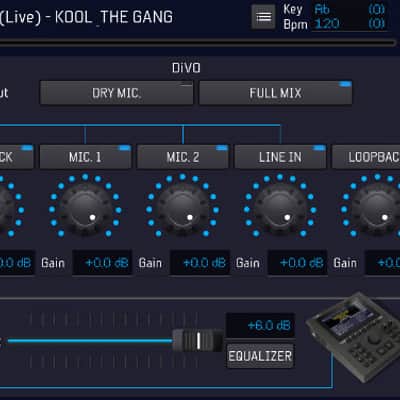
Task: Click the song progress bar
Action: pyautogui.click(x=198, y=43)
